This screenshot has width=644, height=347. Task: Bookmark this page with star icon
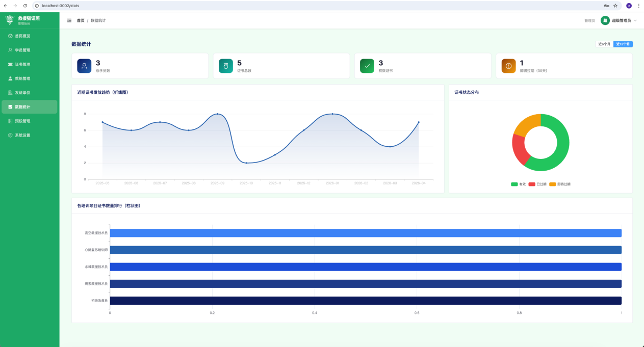(615, 6)
